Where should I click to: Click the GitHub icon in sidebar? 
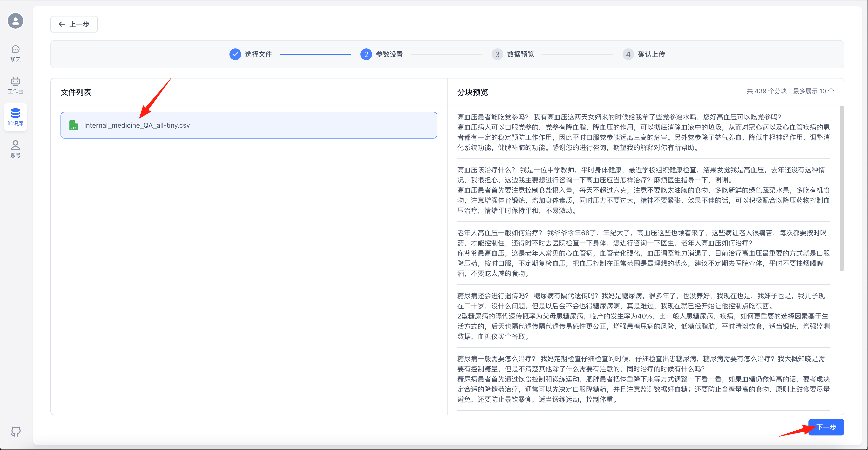pos(15,431)
